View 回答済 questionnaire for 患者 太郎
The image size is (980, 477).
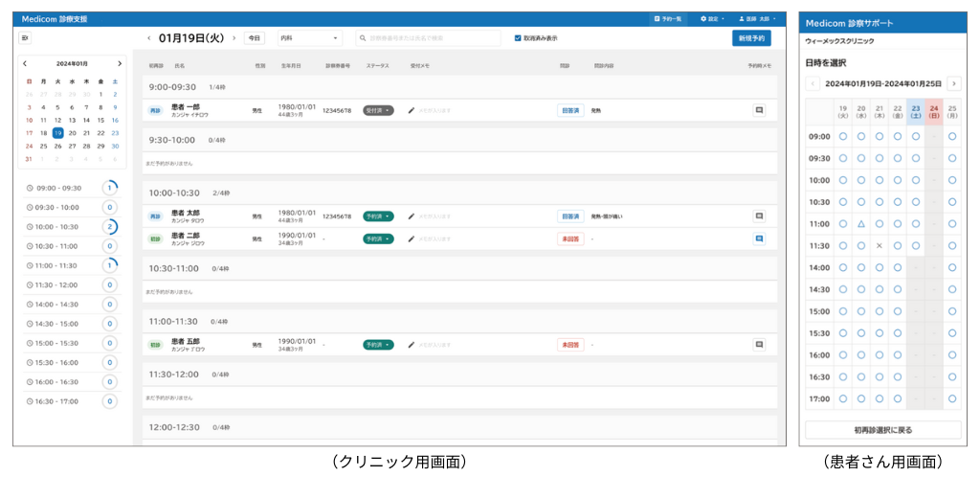570,216
